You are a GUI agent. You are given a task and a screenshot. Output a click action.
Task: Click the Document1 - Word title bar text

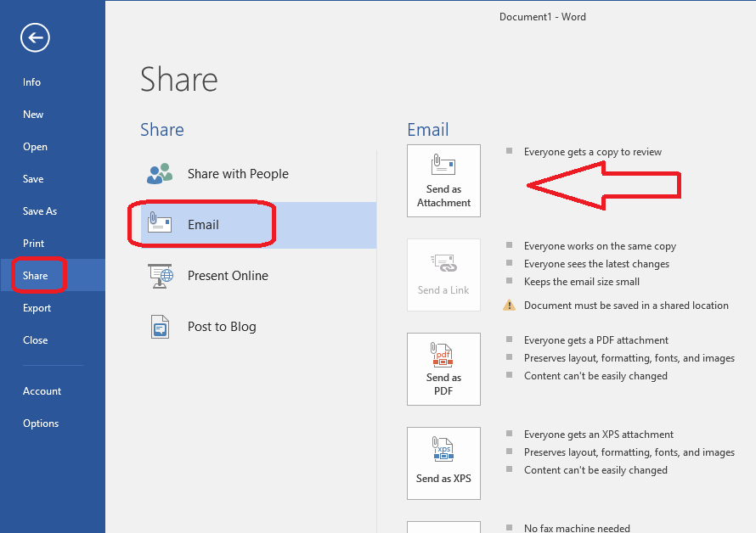click(543, 16)
